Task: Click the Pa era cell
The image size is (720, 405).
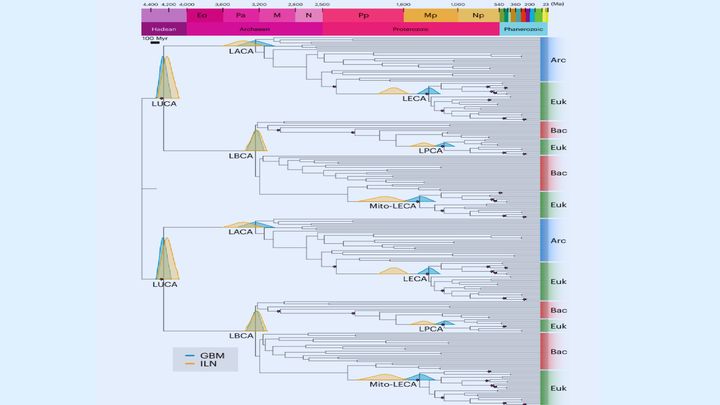Action: [240, 16]
